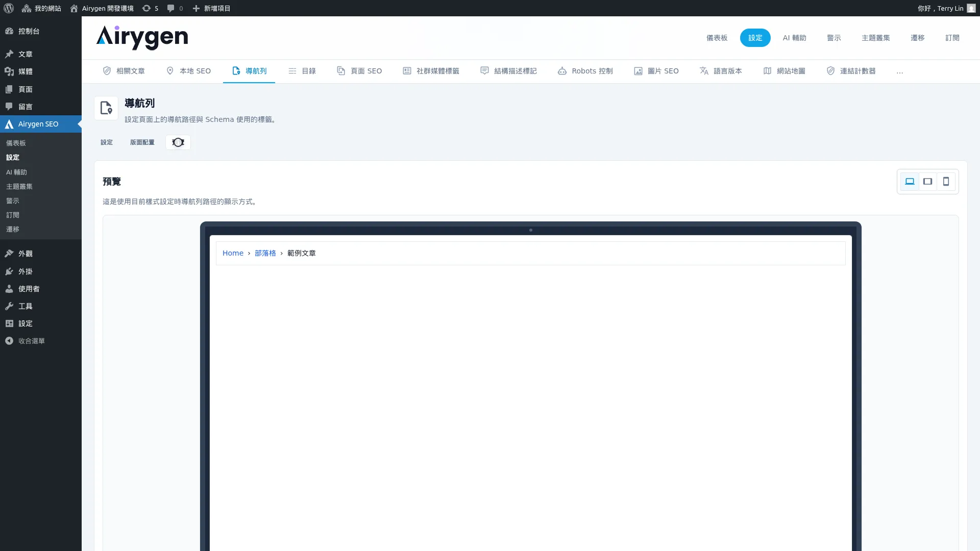
Task: Click 新增項目 in admin bar
Action: (x=211, y=8)
